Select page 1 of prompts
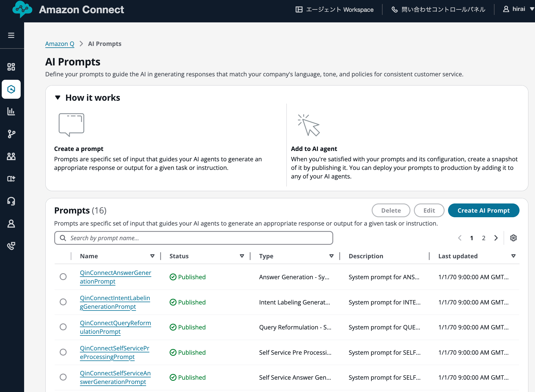The image size is (535, 392). pyautogui.click(x=472, y=238)
